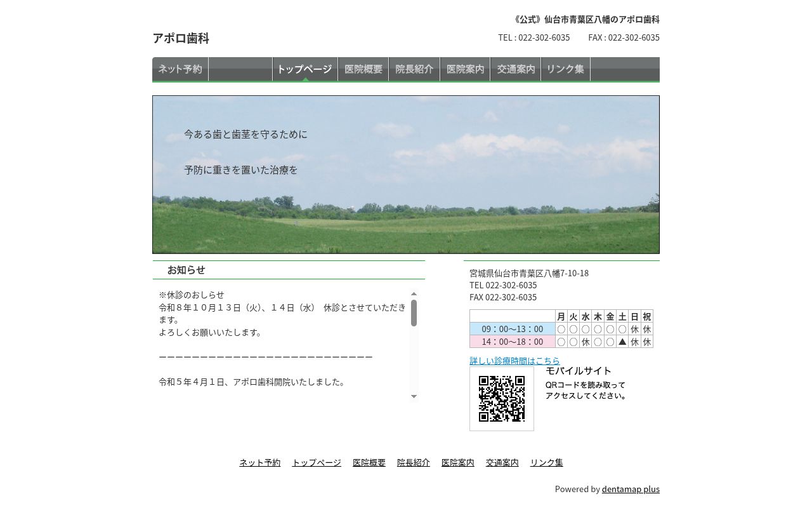Open 医院案内 in the top navigation bar
The width and height of the screenshot is (812, 508).
click(465, 69)
